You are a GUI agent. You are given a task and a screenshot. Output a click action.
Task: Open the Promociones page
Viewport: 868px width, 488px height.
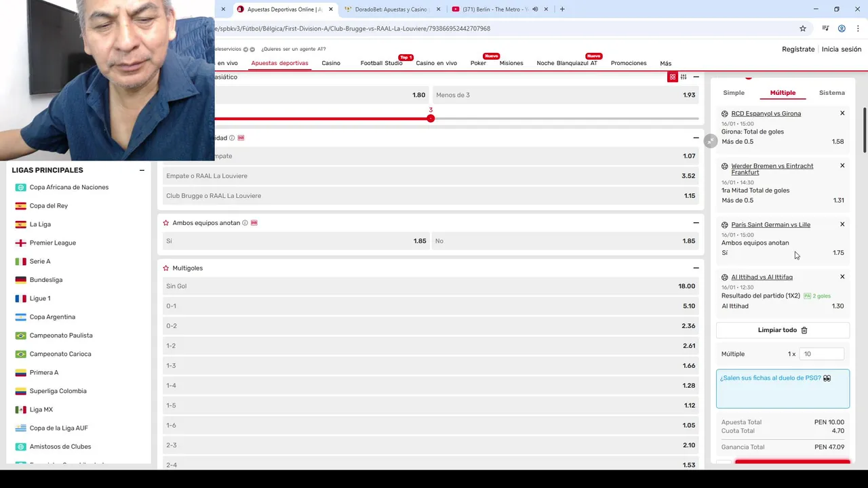click(629, 63)
